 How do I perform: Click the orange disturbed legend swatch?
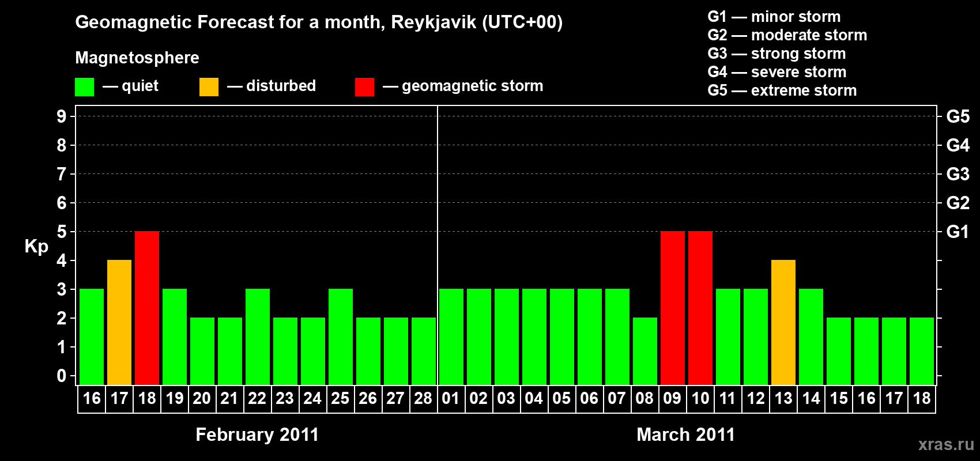tap(209, 87)
